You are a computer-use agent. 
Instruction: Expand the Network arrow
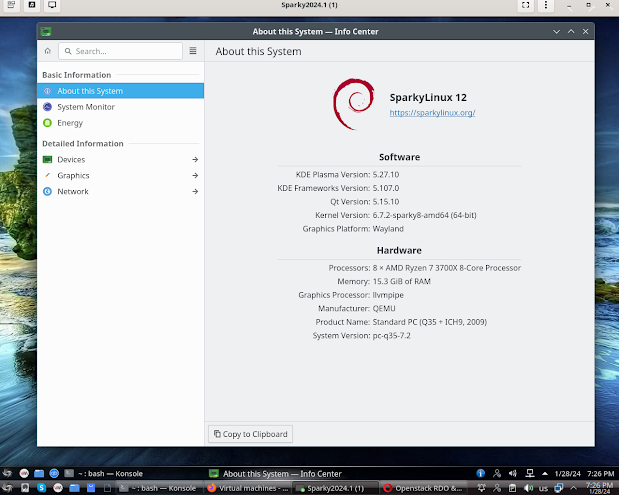tap(195, 191)
